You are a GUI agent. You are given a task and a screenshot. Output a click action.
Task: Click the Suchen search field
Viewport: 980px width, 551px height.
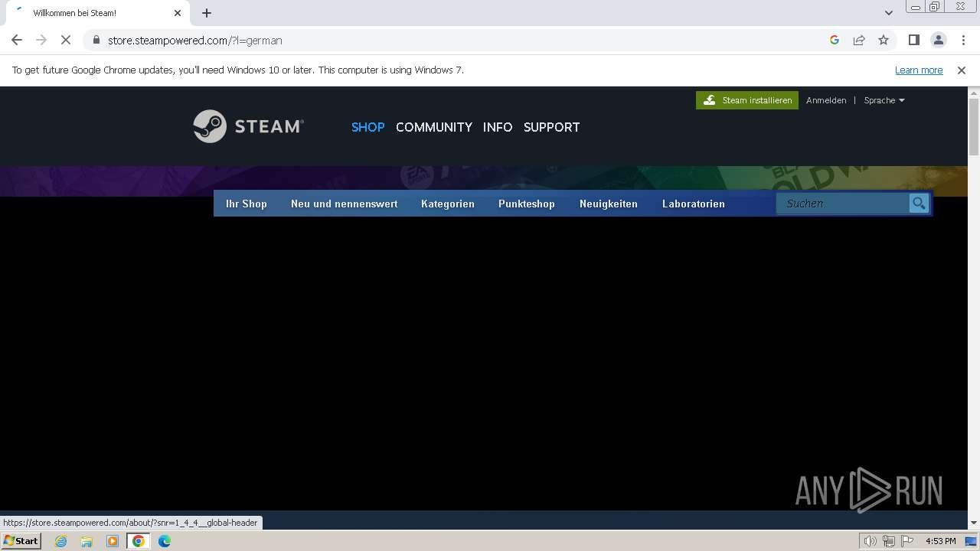(843, 204)
